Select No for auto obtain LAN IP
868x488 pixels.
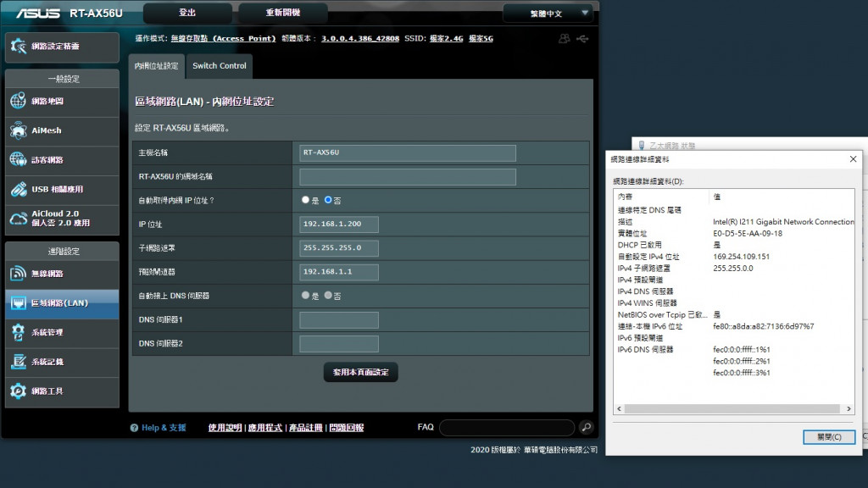pos(328,200)
